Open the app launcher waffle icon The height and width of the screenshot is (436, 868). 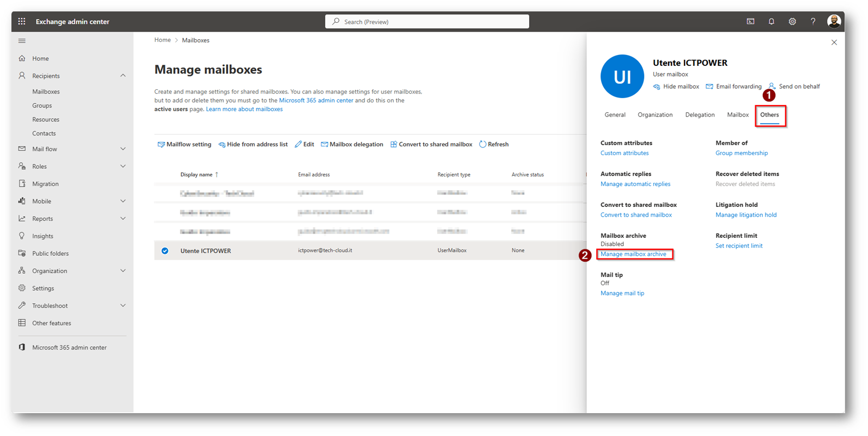point(22,21)
